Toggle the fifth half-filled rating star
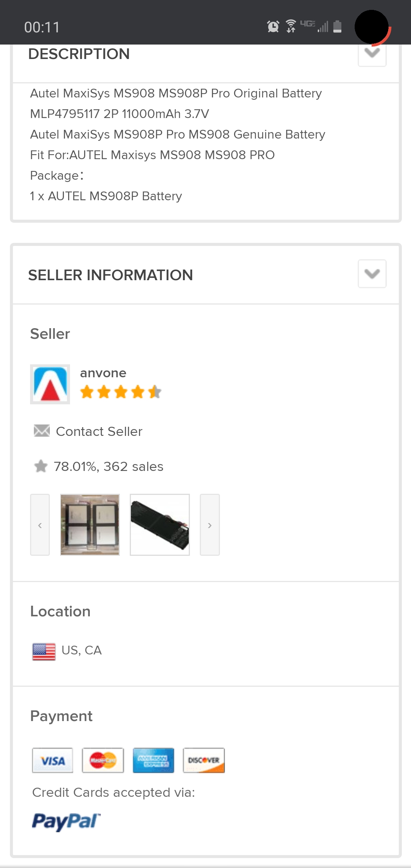Viewport: 411px width, 868px height. click(154, 391)
